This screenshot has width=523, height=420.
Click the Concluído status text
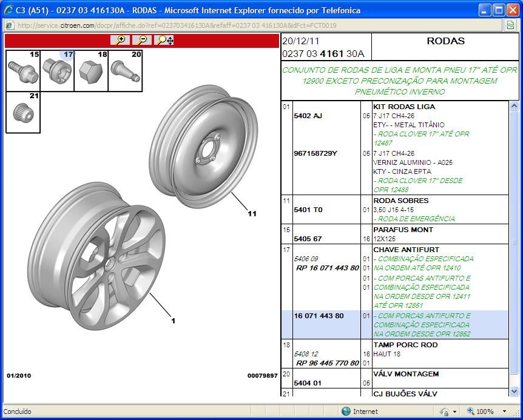pyautogui.click(x=18, y=412)
